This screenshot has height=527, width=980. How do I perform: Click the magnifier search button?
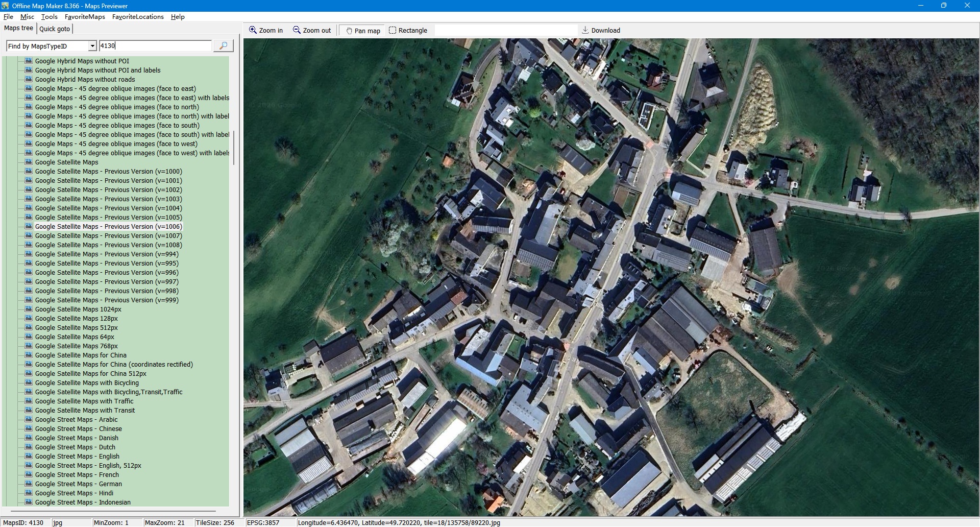coord(223,46)
